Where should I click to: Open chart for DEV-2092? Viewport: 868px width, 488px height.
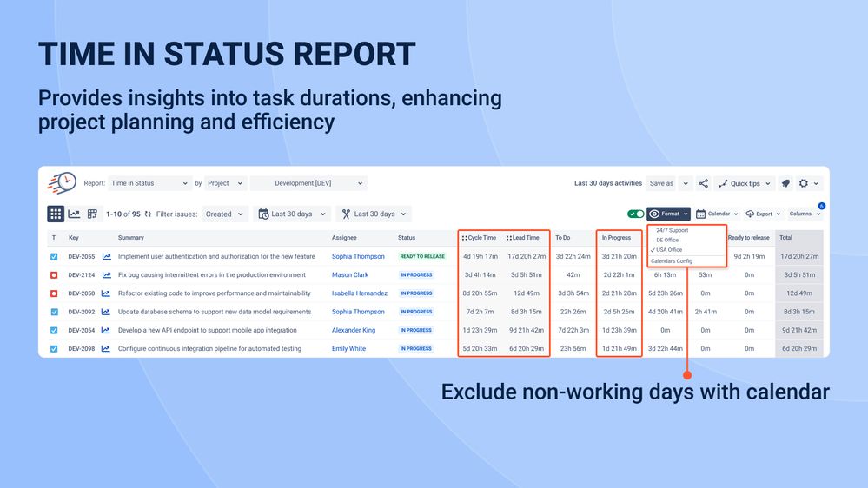(x=106, y=312)
